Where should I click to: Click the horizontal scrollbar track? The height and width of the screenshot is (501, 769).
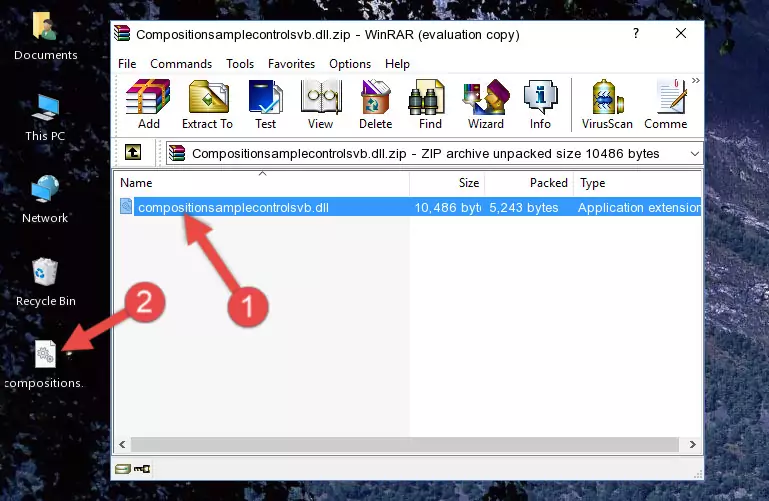405,445
